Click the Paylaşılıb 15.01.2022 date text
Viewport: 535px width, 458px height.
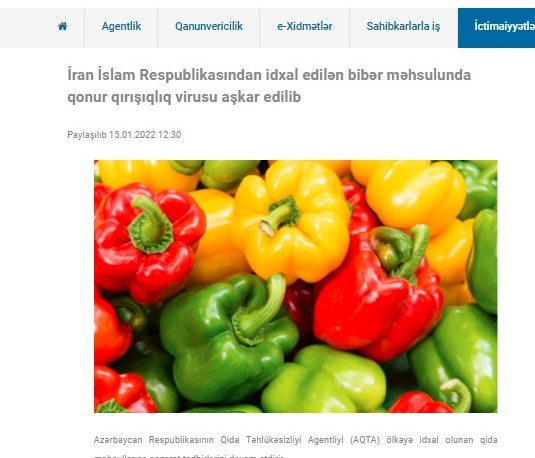click(x=124, y=135)
